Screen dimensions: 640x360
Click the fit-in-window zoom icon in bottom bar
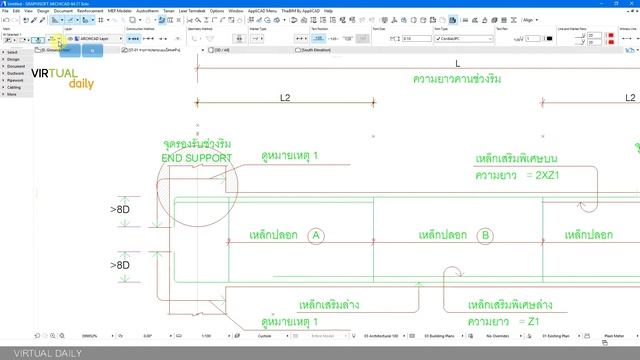click(x=62, y=336)
